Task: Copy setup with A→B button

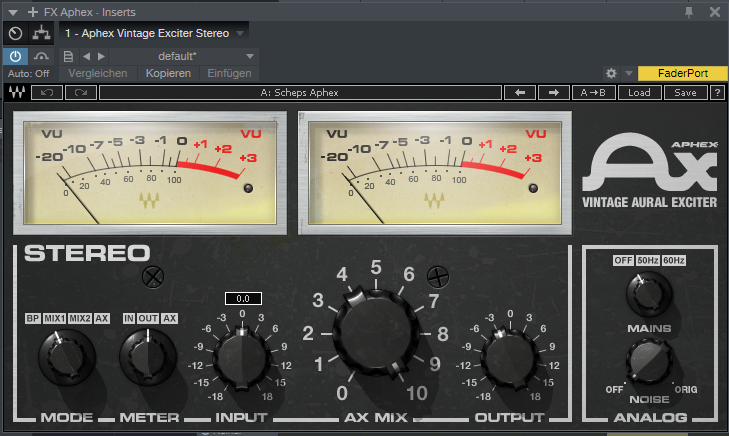Action: click(x=593, y=92)
